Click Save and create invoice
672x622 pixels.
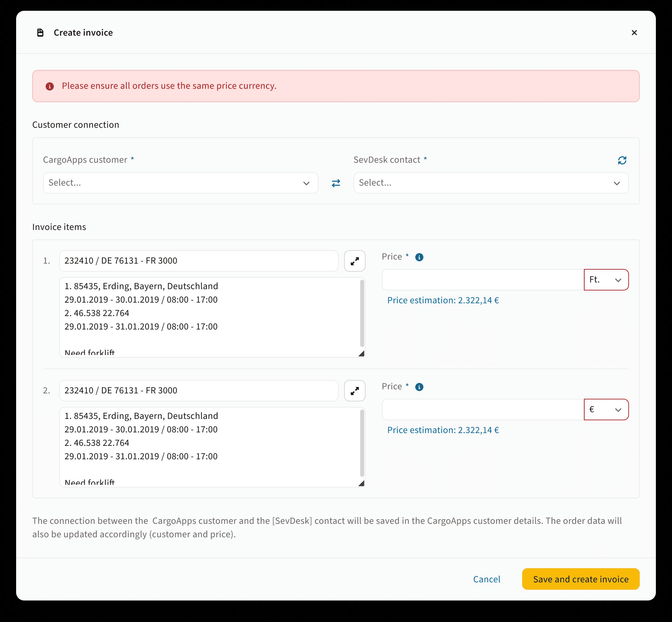pos(581,579)
